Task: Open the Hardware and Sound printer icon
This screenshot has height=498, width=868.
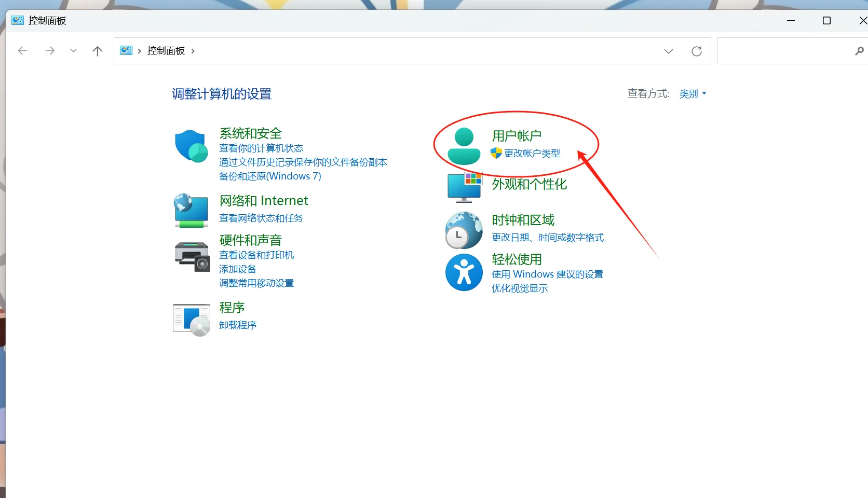Action: [x=192, y=256]
